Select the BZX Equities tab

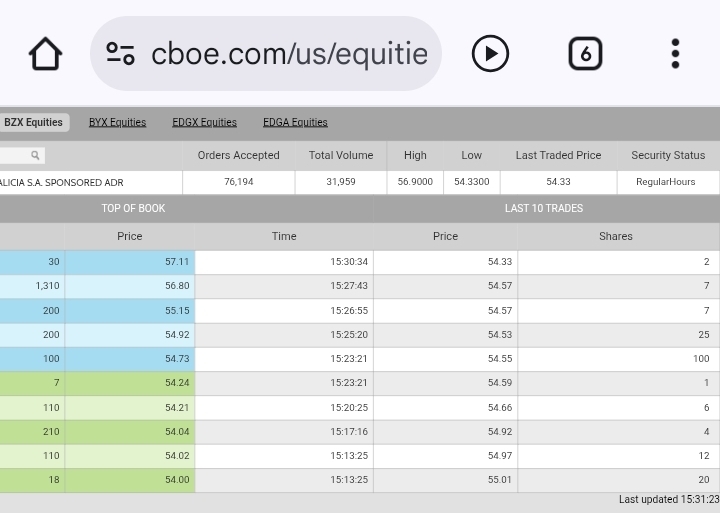[x=33, y=122]
